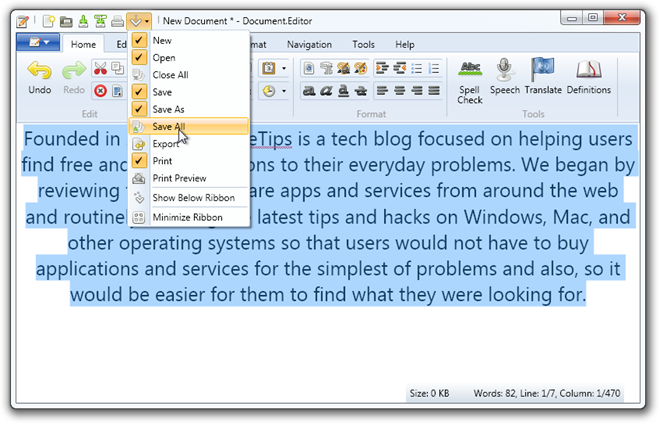Switch to the Home ribbon tab
The width and height of the screenshot is (660, 424).
click(83, 44)
